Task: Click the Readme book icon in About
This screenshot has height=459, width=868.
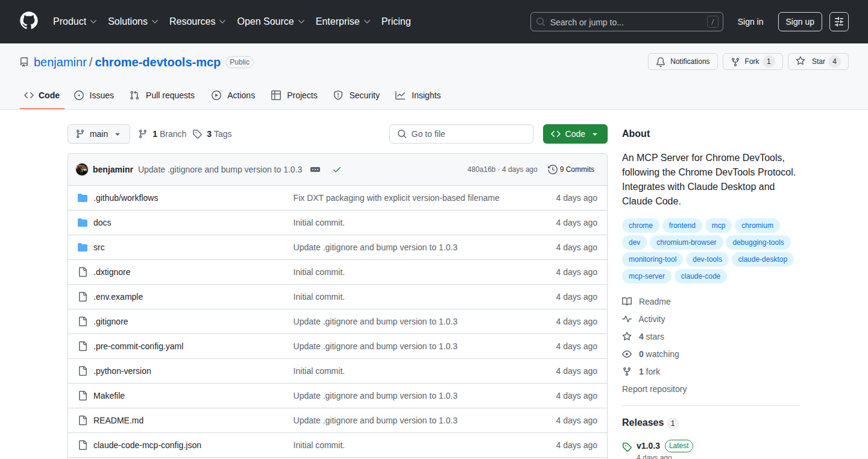Action: 627,302
